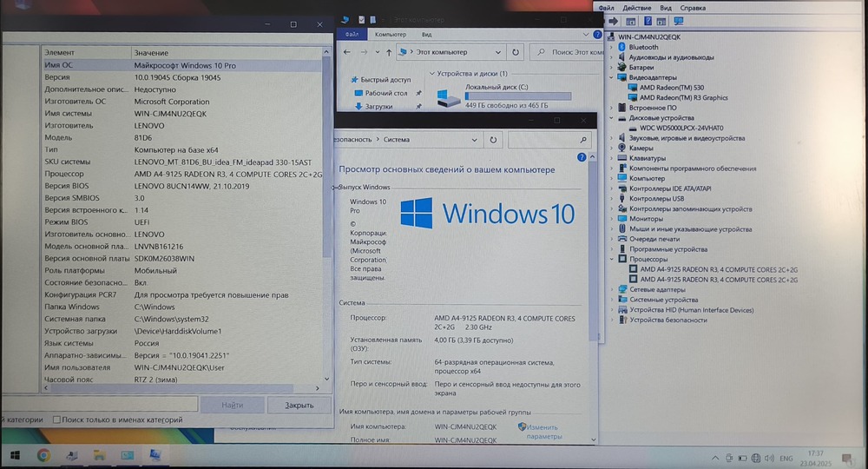Image resolution: width=868 pixels, height=469 pixels.
Task: Open the notification center icon in taskbar
Action: (x=847, y=459)
